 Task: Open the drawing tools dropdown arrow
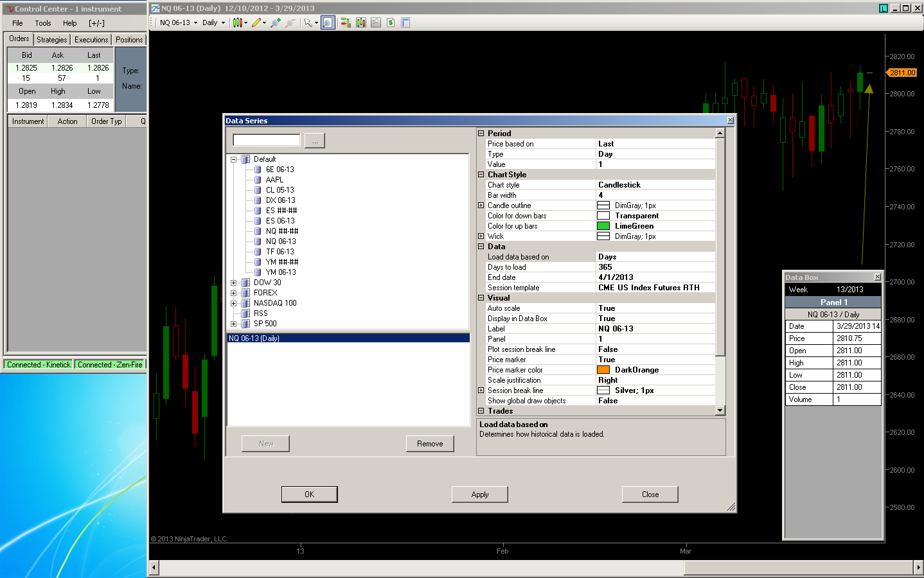264,23
